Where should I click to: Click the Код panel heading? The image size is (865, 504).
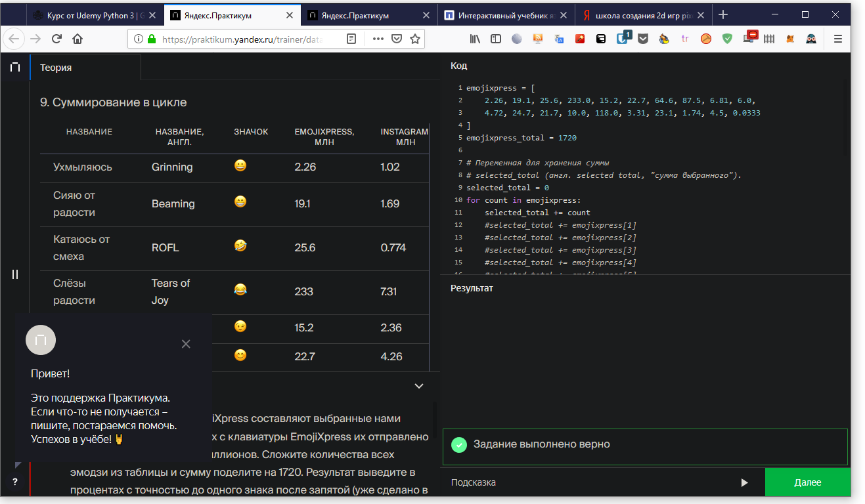click(458, 65)
